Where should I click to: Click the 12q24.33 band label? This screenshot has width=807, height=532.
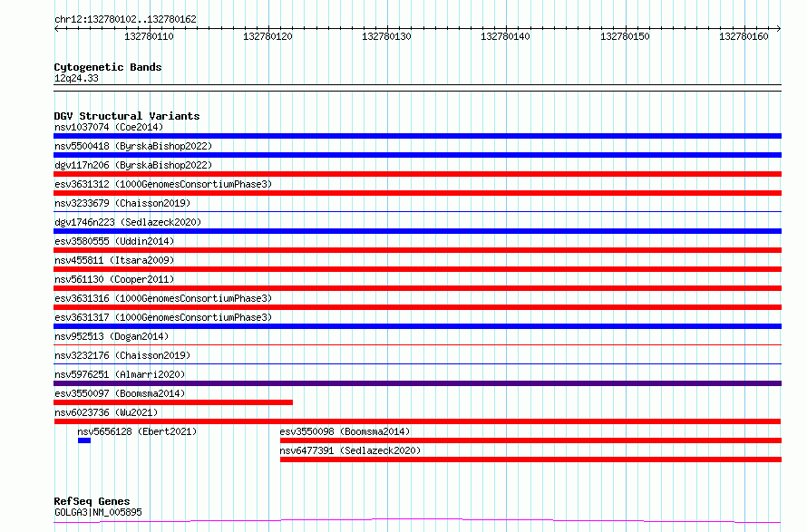(x=76, y=78)
